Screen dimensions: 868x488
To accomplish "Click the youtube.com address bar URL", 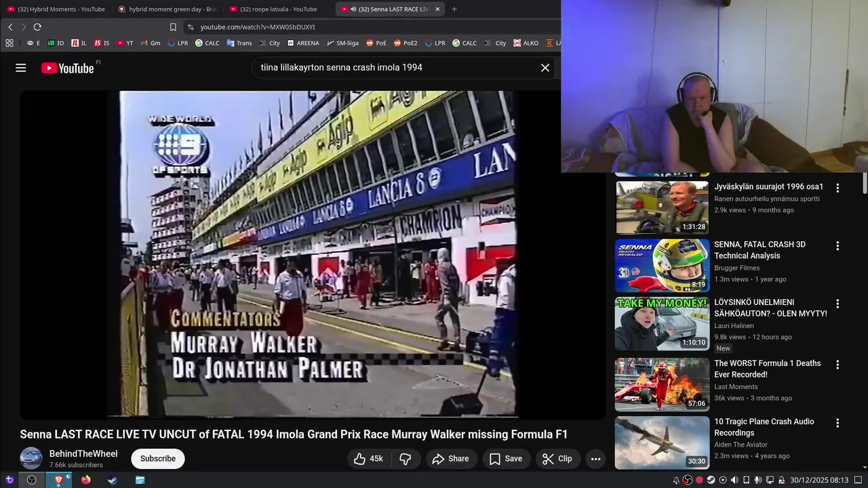I will point(258,27).
